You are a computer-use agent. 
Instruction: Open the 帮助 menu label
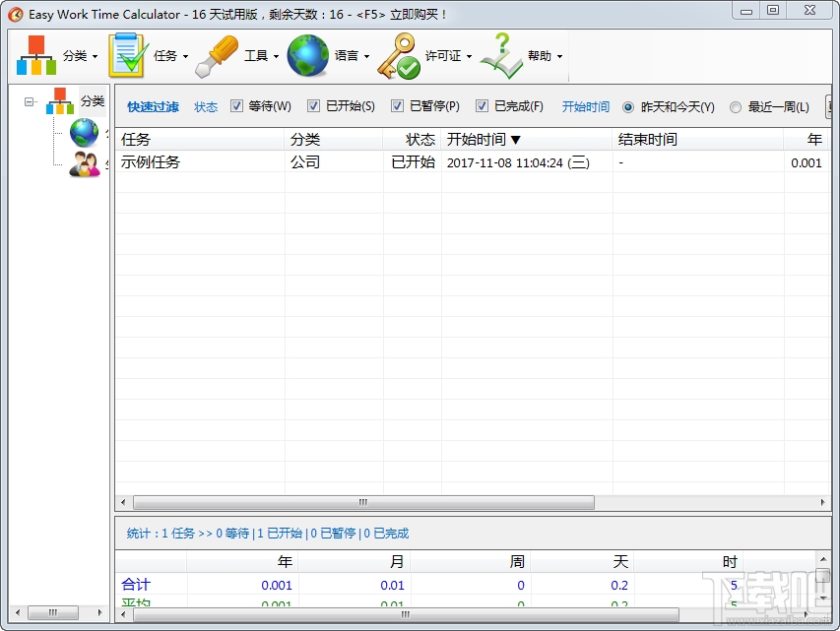(540, 56)
